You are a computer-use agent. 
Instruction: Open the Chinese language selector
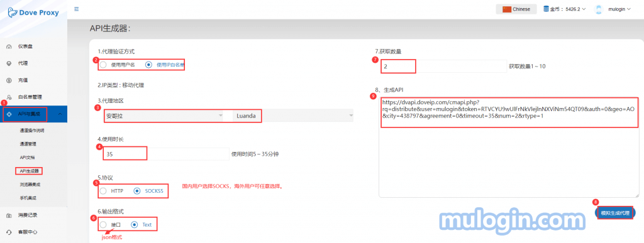point(516,9)
